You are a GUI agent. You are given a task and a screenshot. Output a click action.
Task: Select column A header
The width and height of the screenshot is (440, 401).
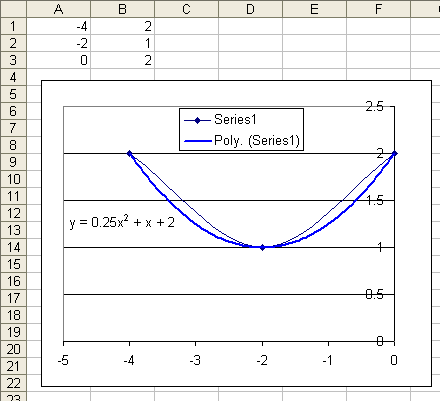(x=58, y=9)
